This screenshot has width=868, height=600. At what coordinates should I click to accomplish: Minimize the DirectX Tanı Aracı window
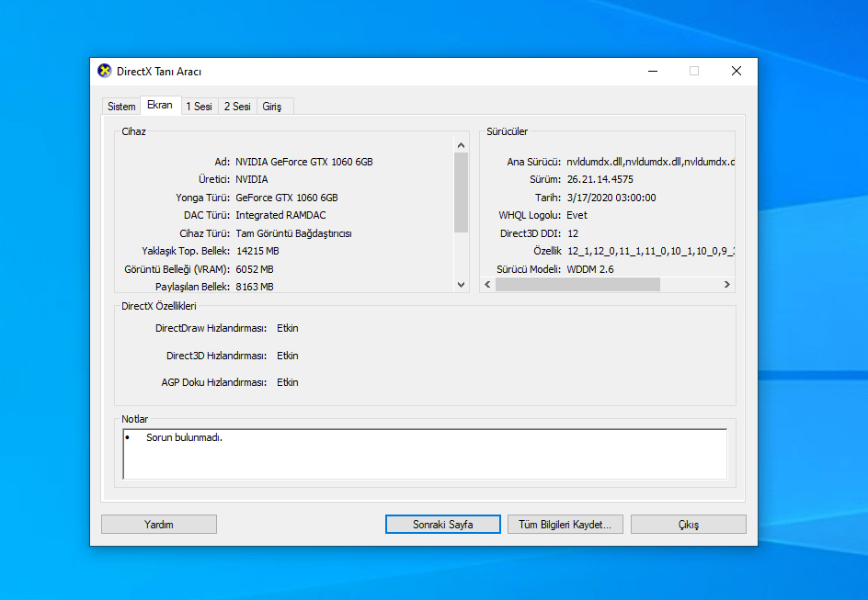click(x=653, y=71)
